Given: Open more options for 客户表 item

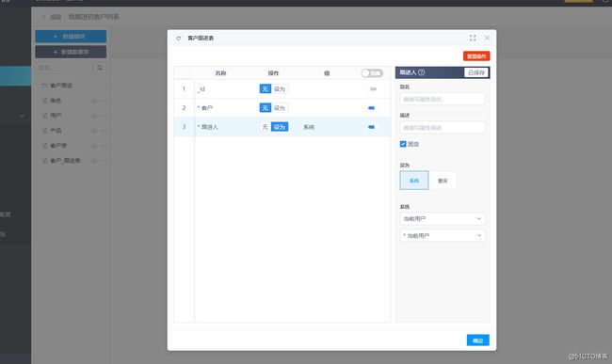Looking at the screenshot, I should 104,146.
